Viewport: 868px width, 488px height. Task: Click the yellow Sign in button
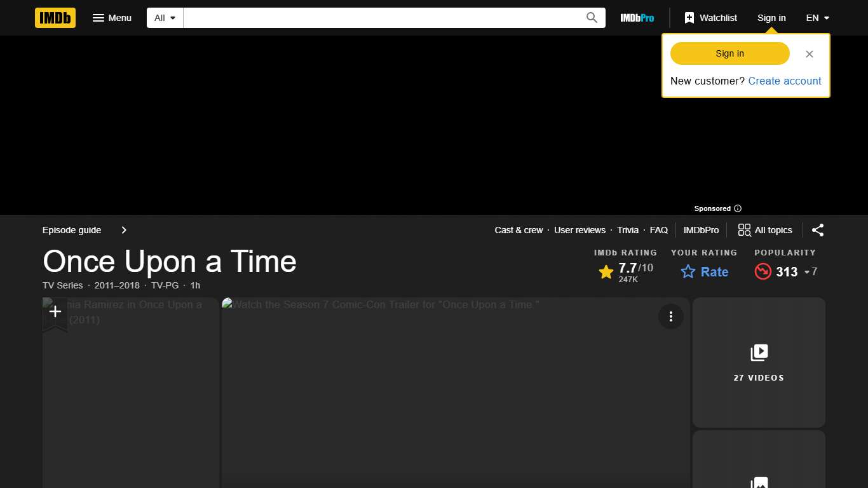[x=729, y=53]
